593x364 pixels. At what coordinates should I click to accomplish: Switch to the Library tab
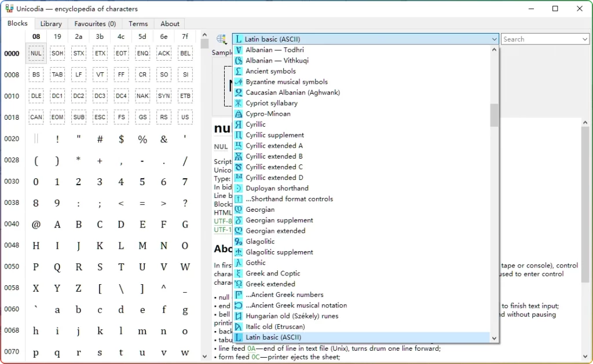(50, 23)
